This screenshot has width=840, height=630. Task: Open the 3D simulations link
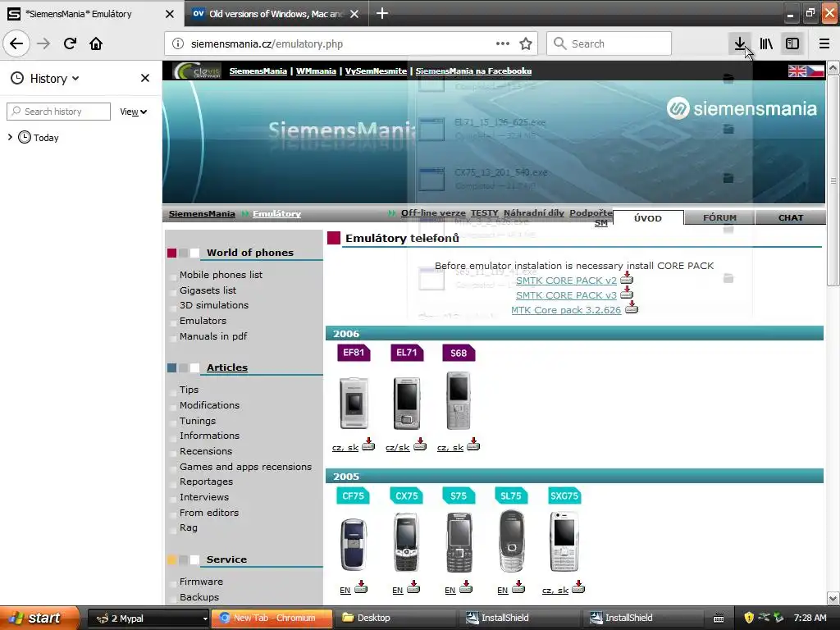(x=214, y=305)
